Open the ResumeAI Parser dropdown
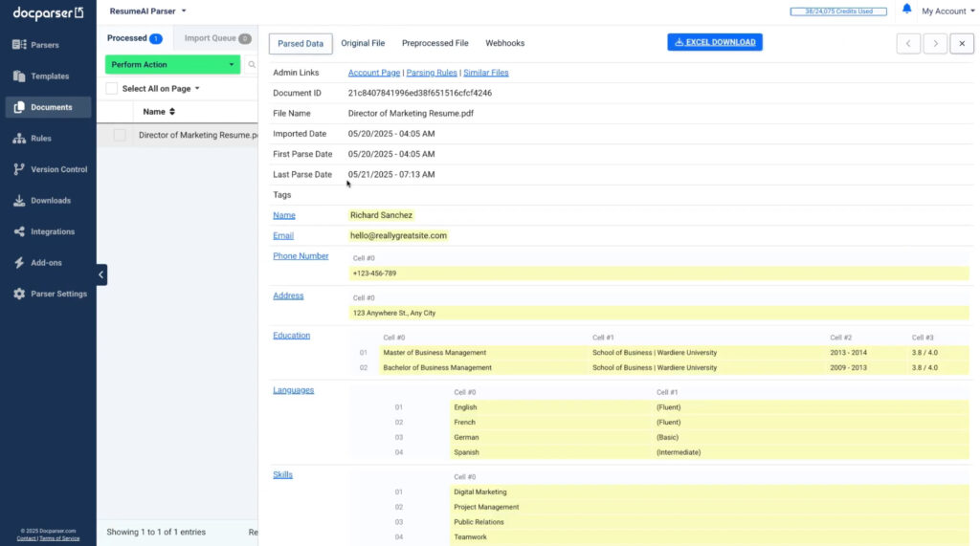This screenshot has width=980, height=546. tap(148, 11)
